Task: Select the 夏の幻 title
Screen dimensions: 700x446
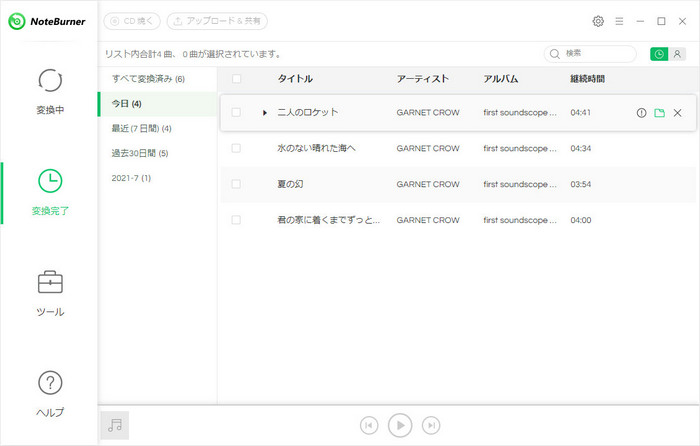Action: click(290, 184)
